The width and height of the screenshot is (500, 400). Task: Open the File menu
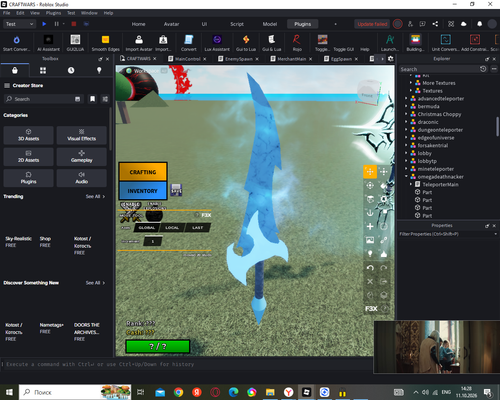[x=7, y=13]
